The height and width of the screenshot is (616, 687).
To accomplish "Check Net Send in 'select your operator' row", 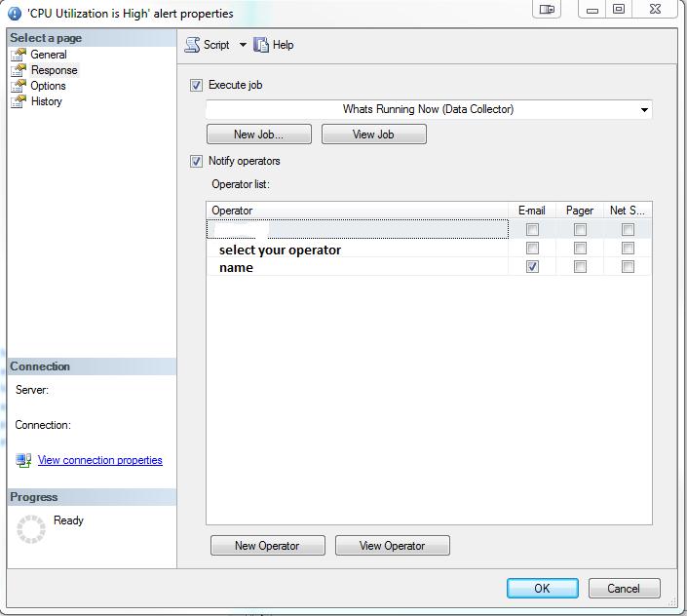I will [628, 248].
